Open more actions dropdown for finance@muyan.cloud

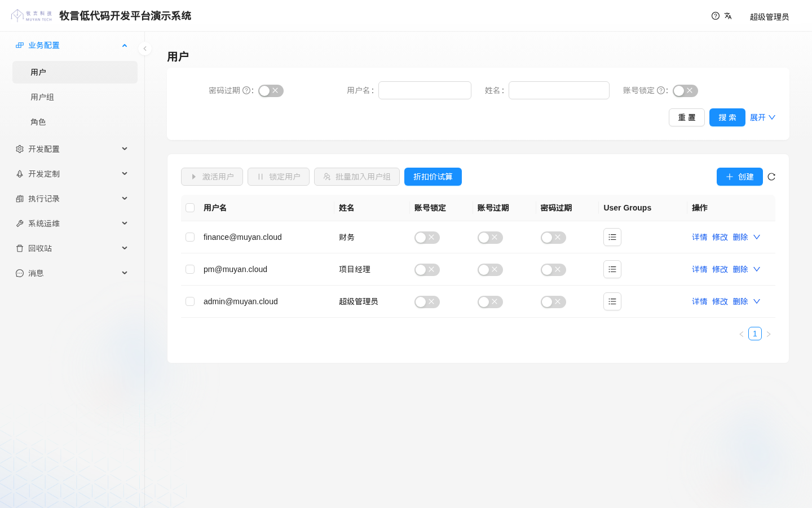757,237
